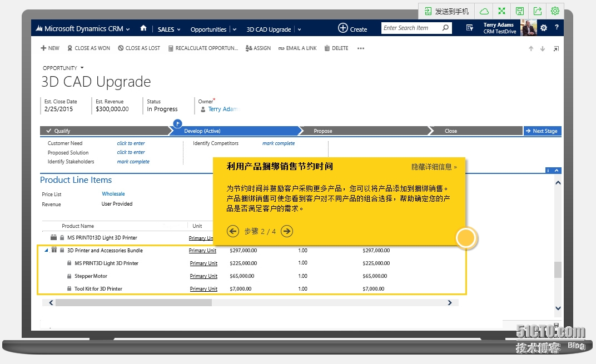Collapse 3D Printer and Accessories Bundle row

click(46, 251)
